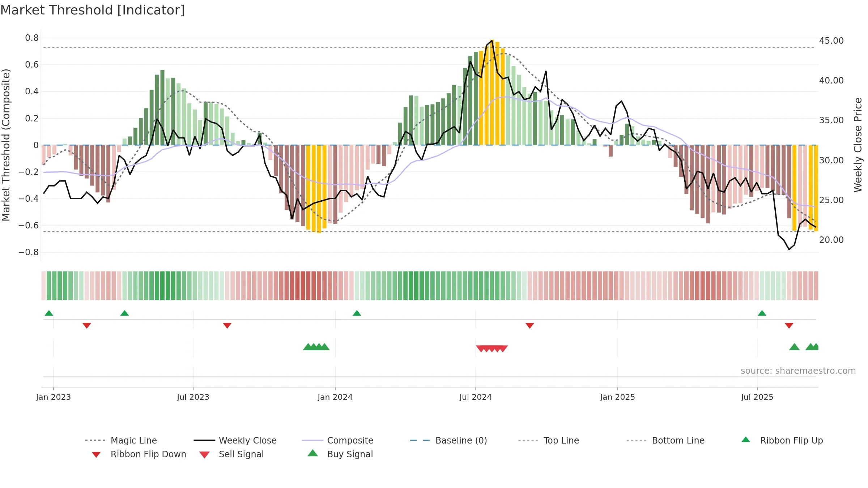Click the Ribbon Flip Up marker at Jan 2023
Viewport: 868px width, 488px height.
pyautogui.click(x=49, y=313)
